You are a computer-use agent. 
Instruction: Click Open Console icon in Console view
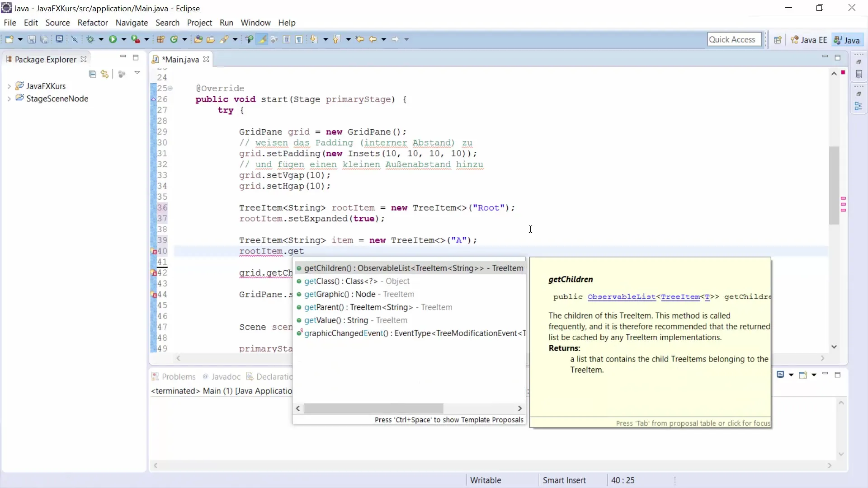click(803, 375)
